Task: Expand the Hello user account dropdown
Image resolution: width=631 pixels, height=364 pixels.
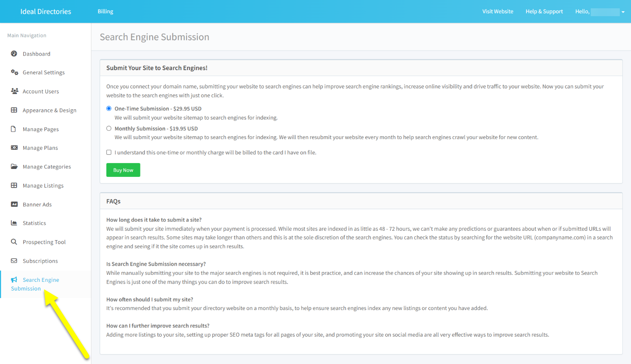Action: tap(600, 12)
